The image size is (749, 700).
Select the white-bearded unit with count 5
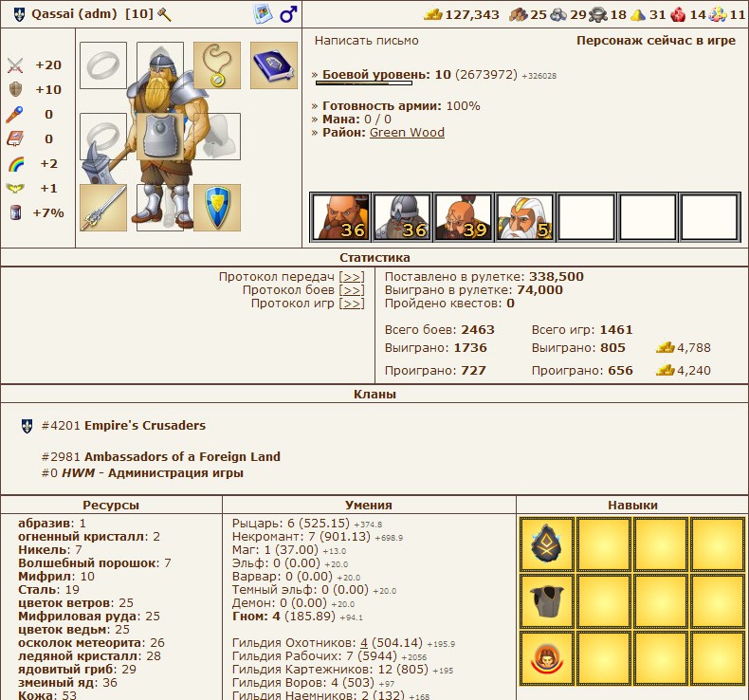click(x=525, y=217)
